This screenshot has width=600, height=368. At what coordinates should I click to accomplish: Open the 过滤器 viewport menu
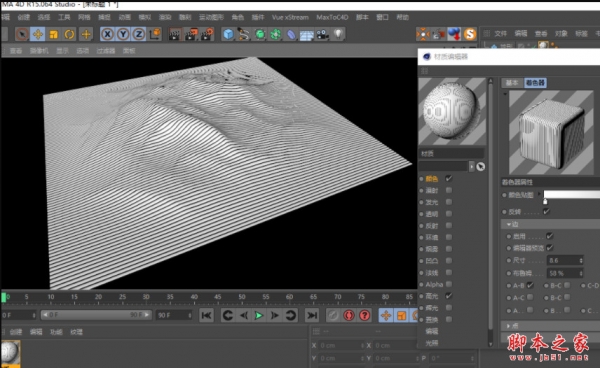[x=106, y=50]
